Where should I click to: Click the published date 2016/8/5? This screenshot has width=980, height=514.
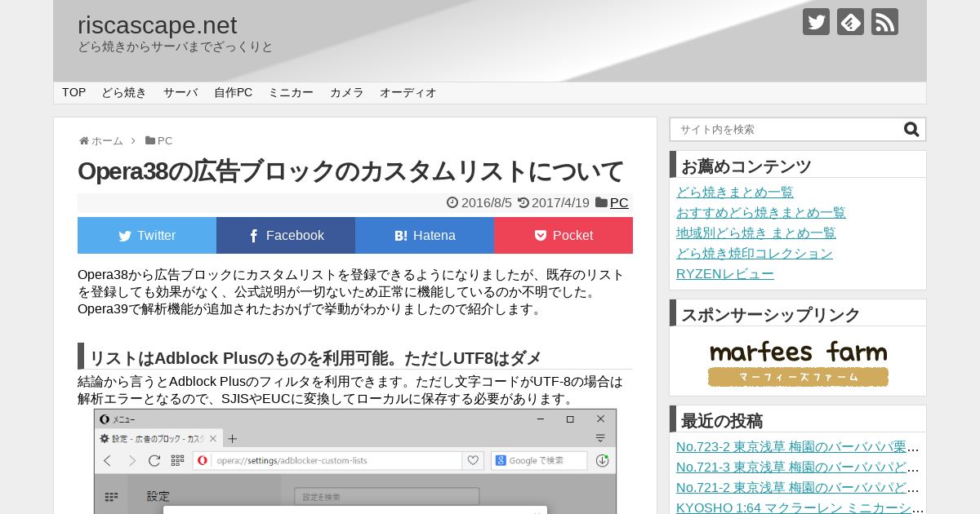click(487, 202)
